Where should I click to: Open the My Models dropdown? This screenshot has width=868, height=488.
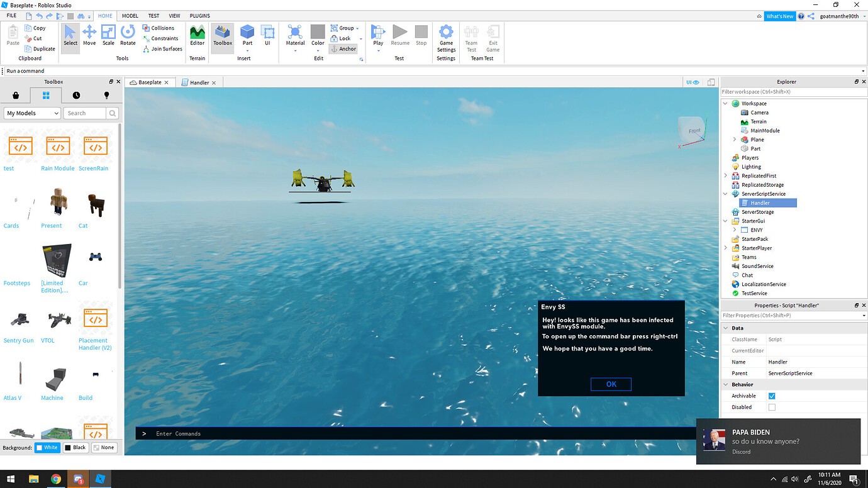32,113
